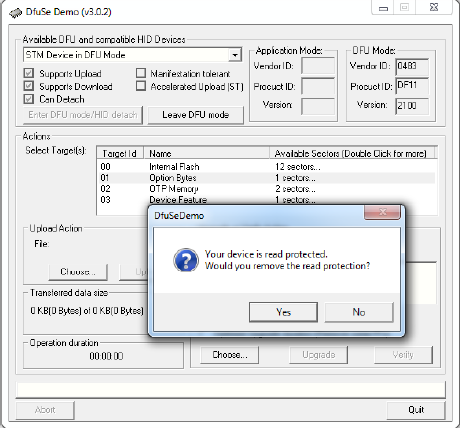This screenshot has width=460, height=428.
Task: Click the Verify button
Action: click(403, 355)
